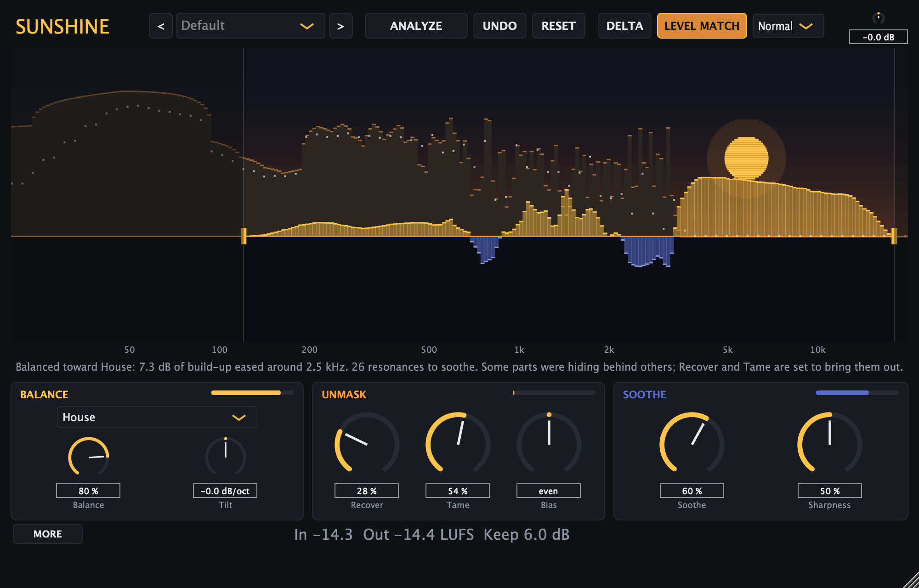Click the 60 % Soothe value field
The height and width of the screenshot is (588, 919).
pyautogui.click(x=692, y=491)
